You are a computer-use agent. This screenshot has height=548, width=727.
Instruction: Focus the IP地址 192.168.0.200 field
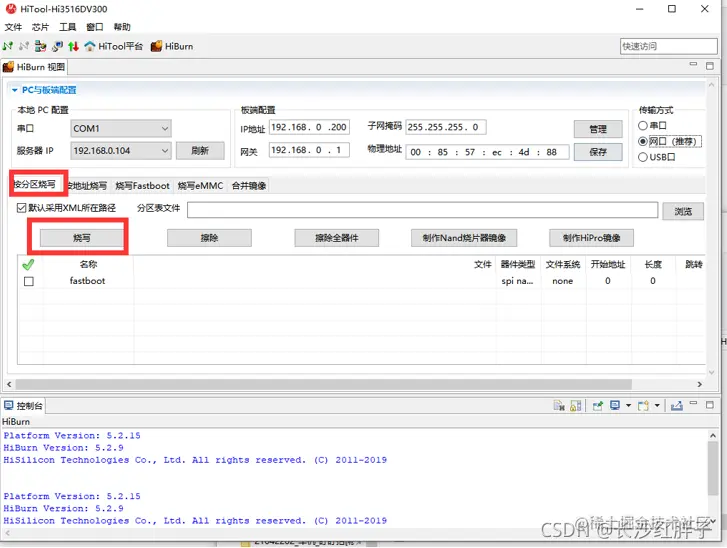309,127
